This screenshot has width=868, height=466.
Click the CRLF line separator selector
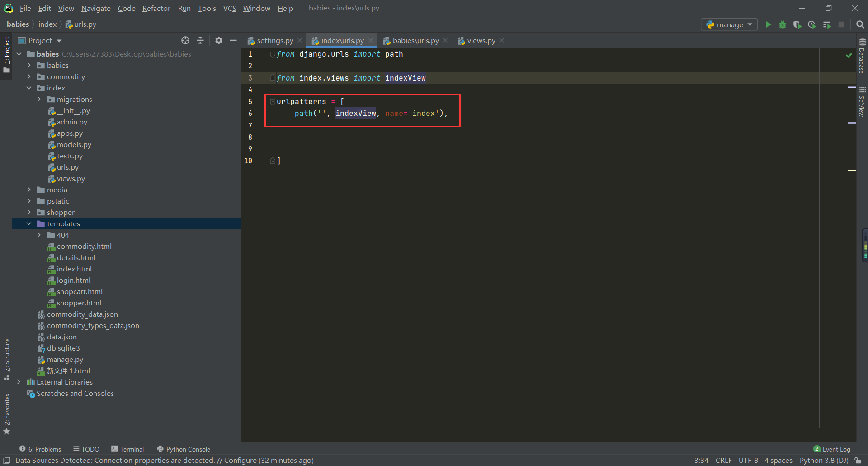723,461
